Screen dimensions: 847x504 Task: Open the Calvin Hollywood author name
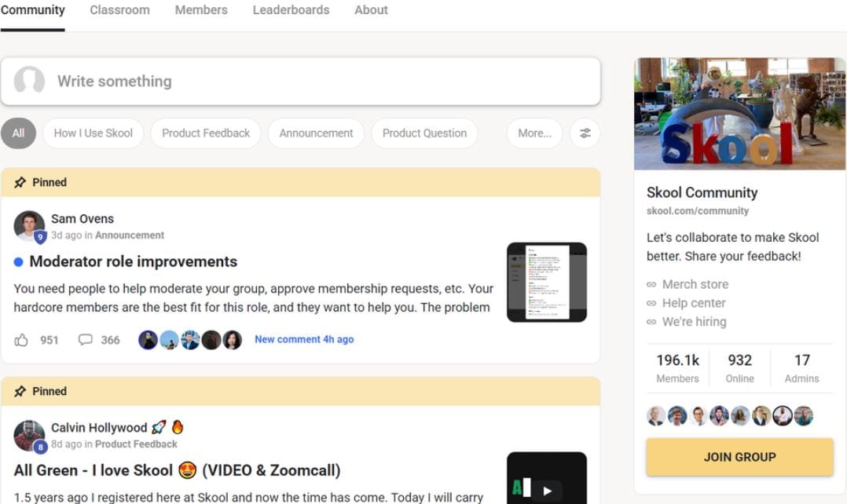[99, 427]
